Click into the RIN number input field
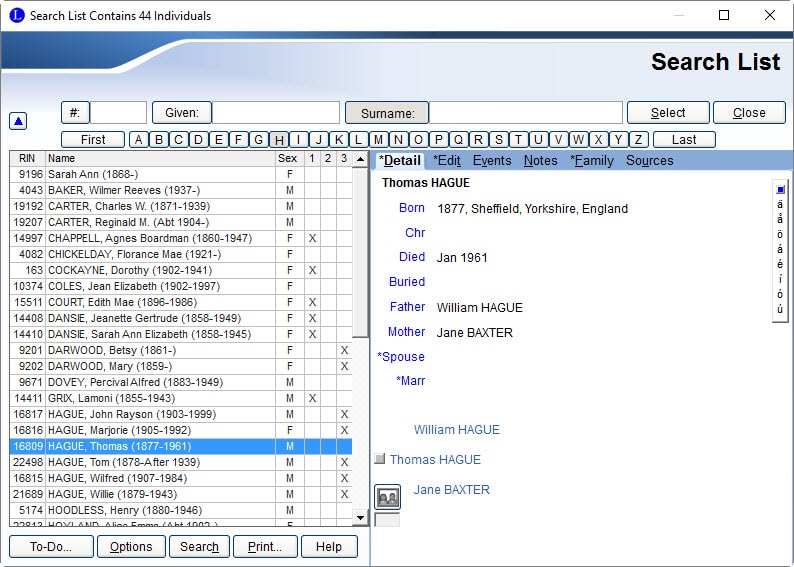794x567 pixels. coord(118,112)
